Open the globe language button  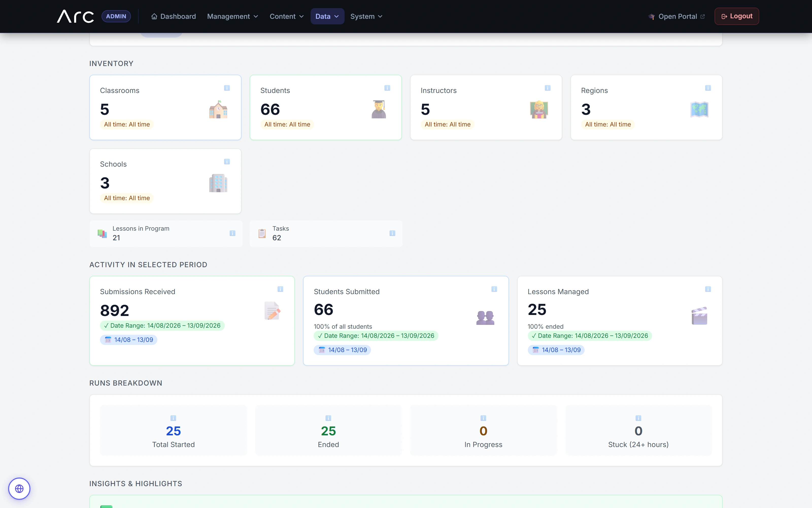coord(19,488)
